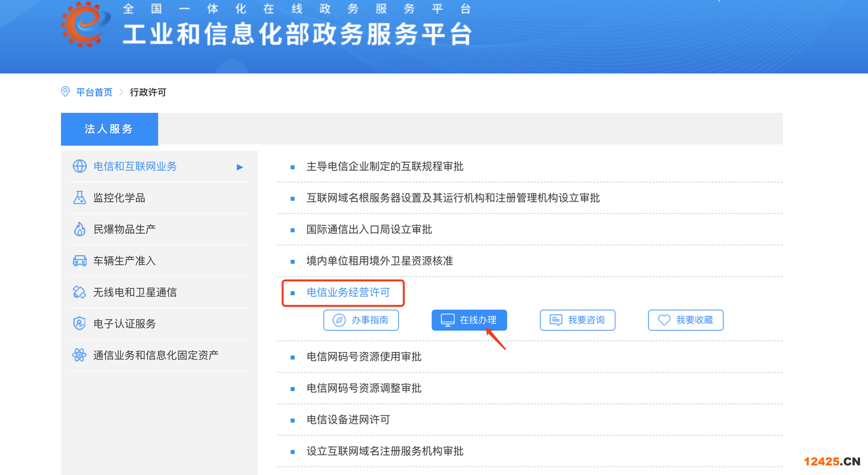Viewport: 868px width, 475px height.
Task: Click the 我要咨询 button
Action: tap(577, 320)
